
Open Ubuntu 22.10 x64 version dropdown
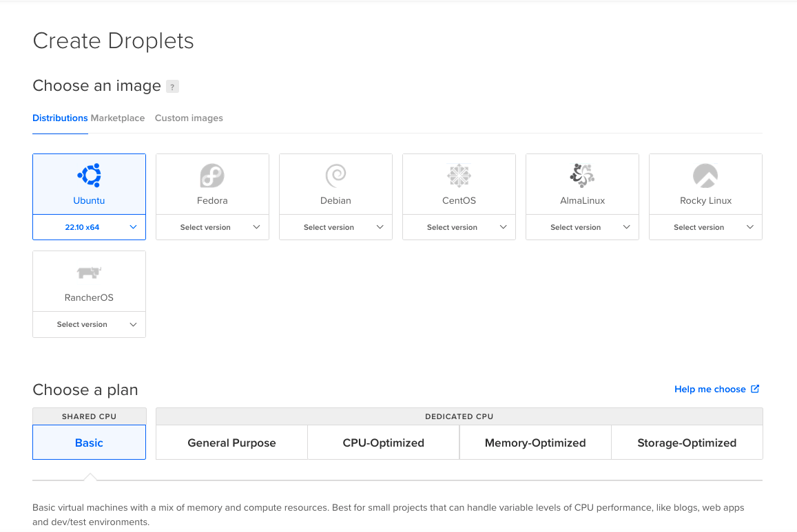[89, 227]
